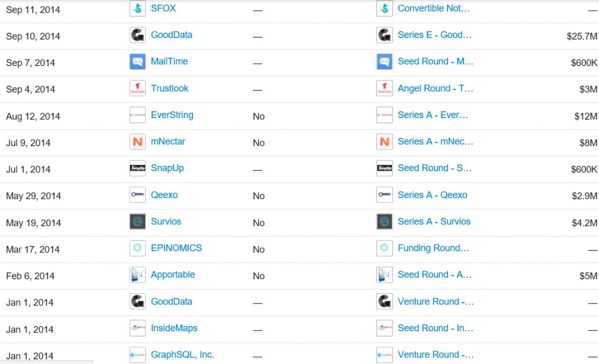
Task: Click the horizontal scrollbar at bottom left
Action: 46,362
